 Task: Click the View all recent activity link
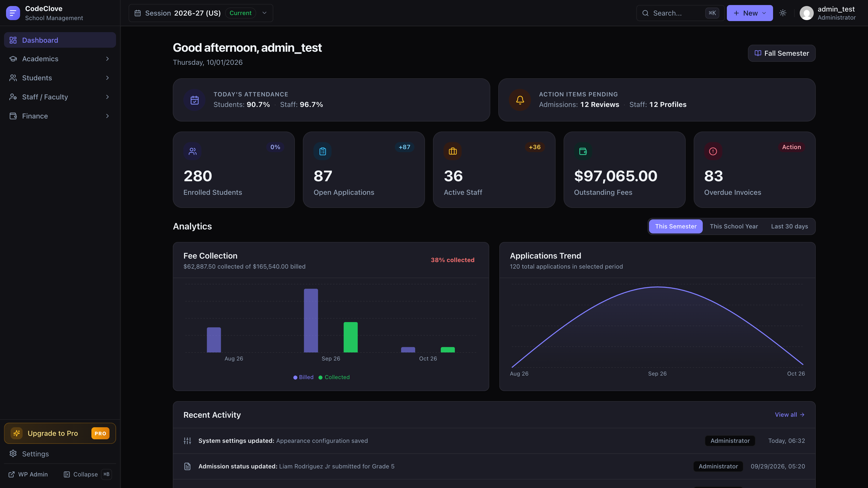click(789, 415)
